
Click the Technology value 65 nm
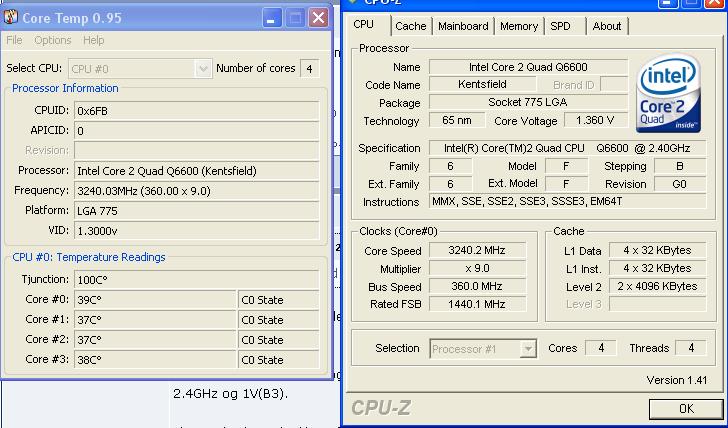(457, 120)
